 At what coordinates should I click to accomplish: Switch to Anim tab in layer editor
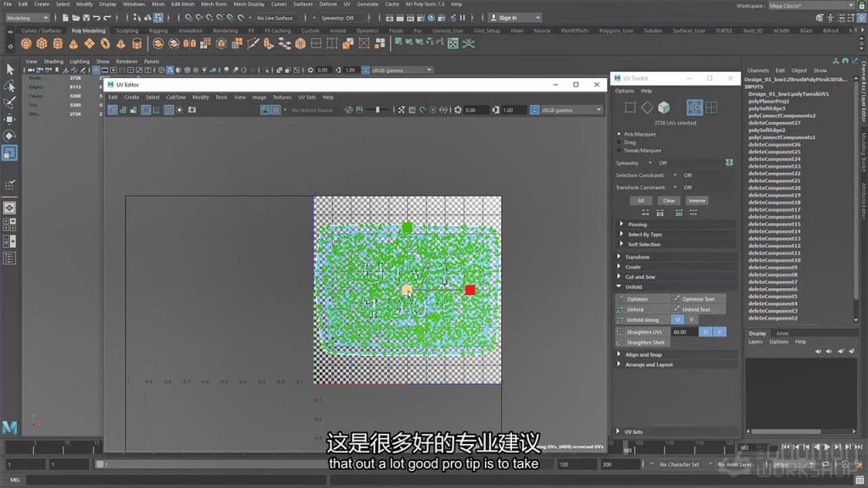point(782,333)
